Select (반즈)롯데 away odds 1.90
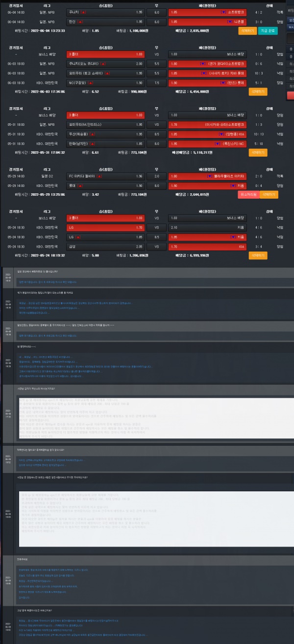 coord(207,83)
